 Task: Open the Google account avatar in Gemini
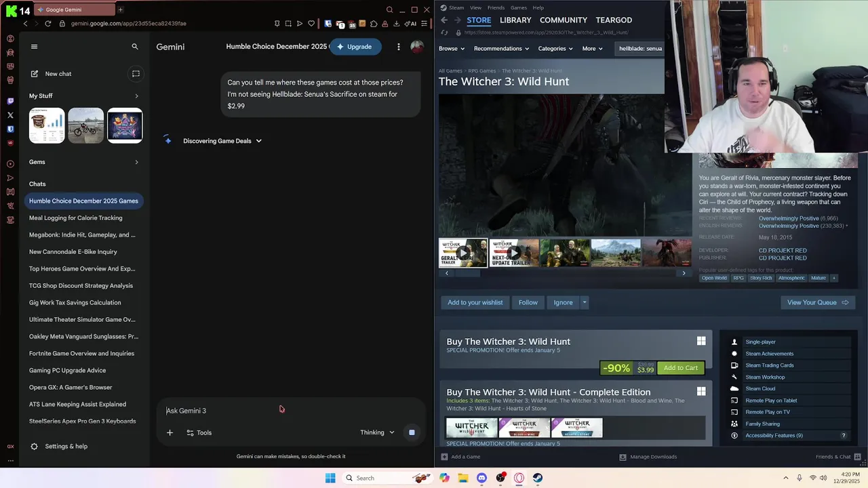click(417, 47)
